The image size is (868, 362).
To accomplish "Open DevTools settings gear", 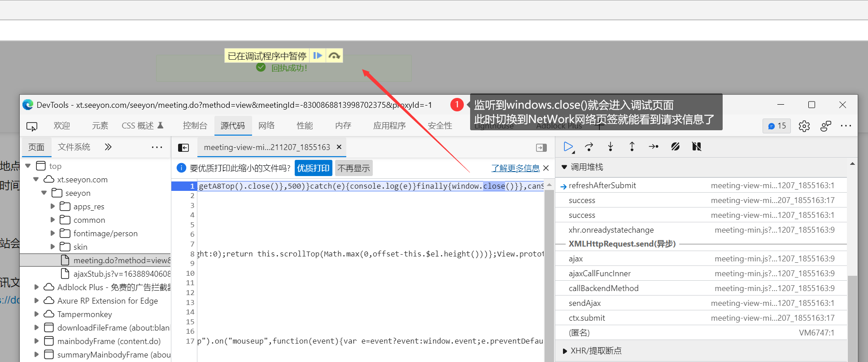I will click(804, 126).
